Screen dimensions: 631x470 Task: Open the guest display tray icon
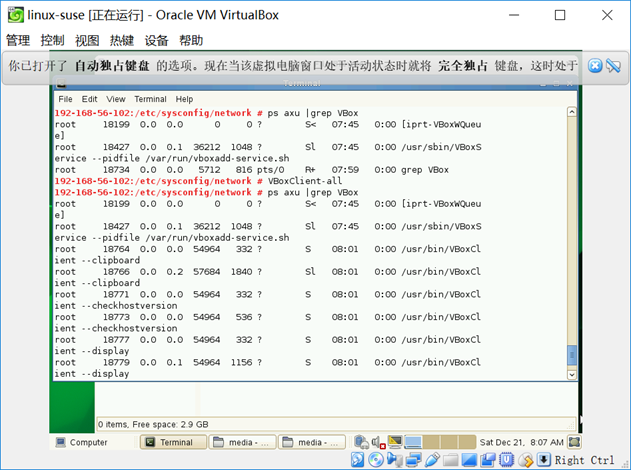pos(395,442)
